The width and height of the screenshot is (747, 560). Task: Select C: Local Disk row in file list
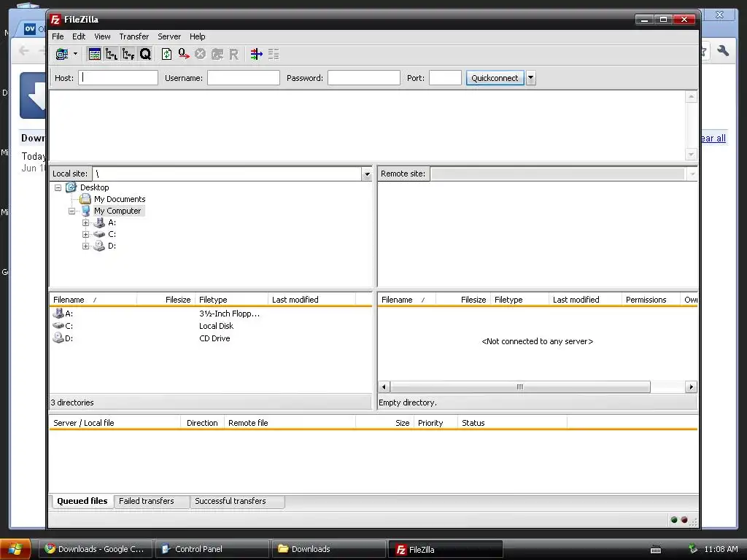click(211, 326)
